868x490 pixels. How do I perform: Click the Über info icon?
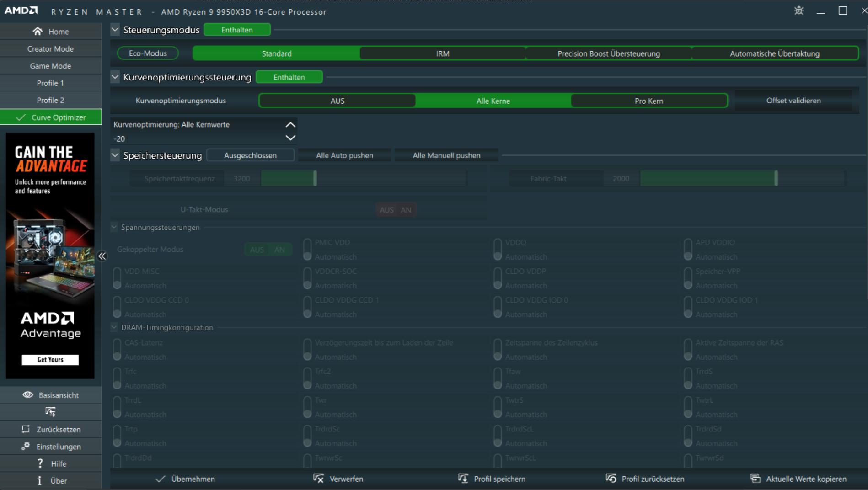[x=39, y=480]
